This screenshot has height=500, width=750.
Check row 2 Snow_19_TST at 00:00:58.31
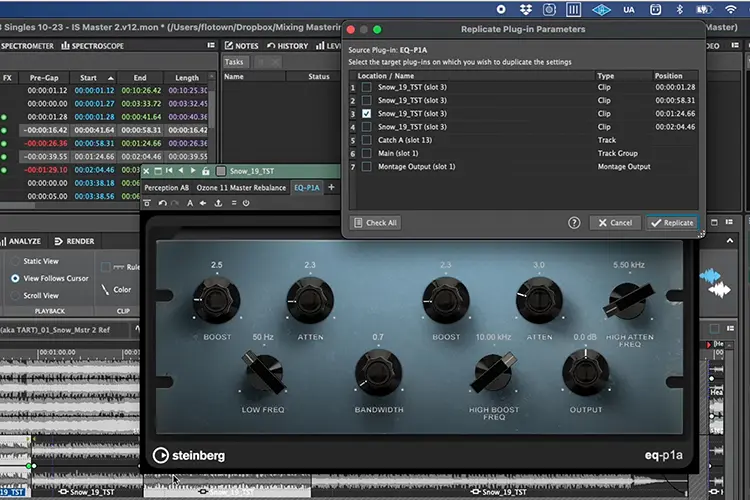[x=366, y=100]
